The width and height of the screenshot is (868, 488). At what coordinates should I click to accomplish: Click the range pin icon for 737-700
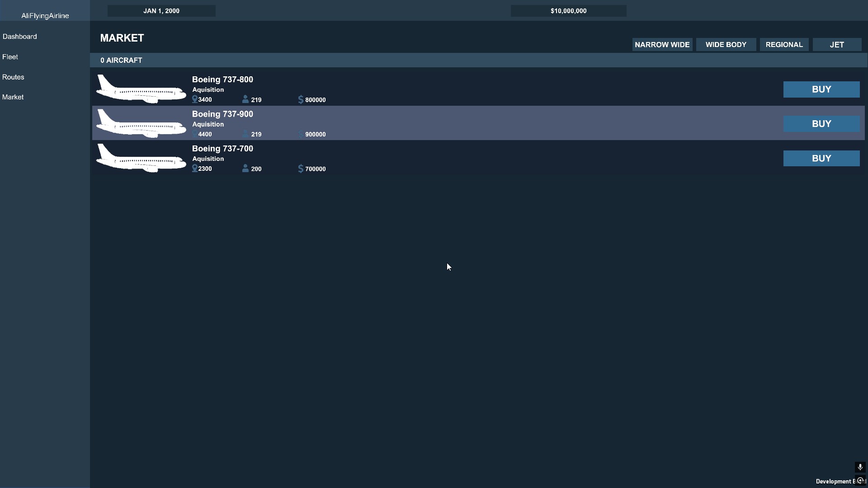(195, 169)
